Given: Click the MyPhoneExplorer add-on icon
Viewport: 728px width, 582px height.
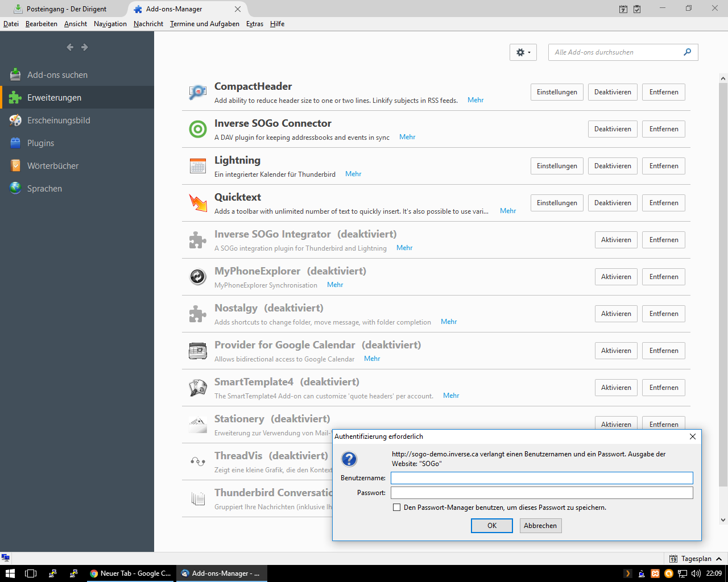Looking at the screenshot, I should tap(197, 277).
